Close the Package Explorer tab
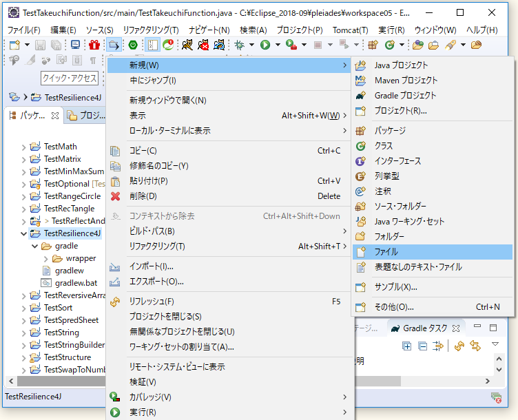The width and height of the screenshot is (518, 420). pyautogui.click(x=55, y=116)
